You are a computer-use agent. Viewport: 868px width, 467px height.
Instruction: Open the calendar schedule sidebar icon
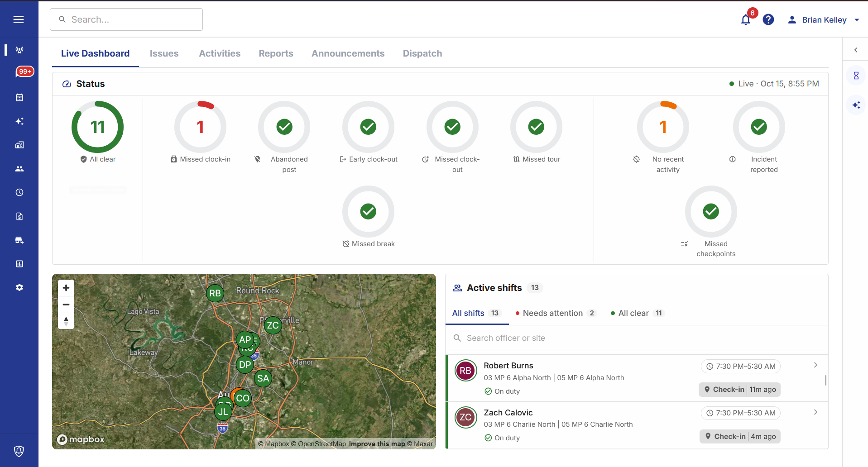(x=19, y=97)
